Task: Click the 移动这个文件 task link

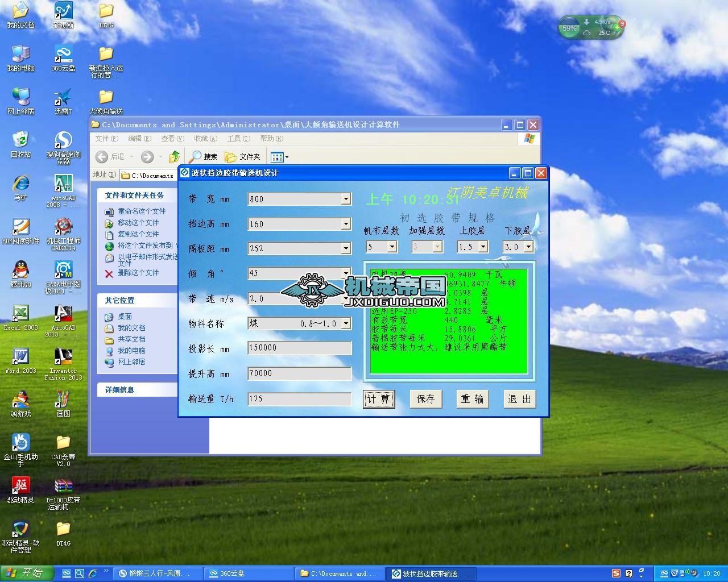Action: [x=138, y=223]
